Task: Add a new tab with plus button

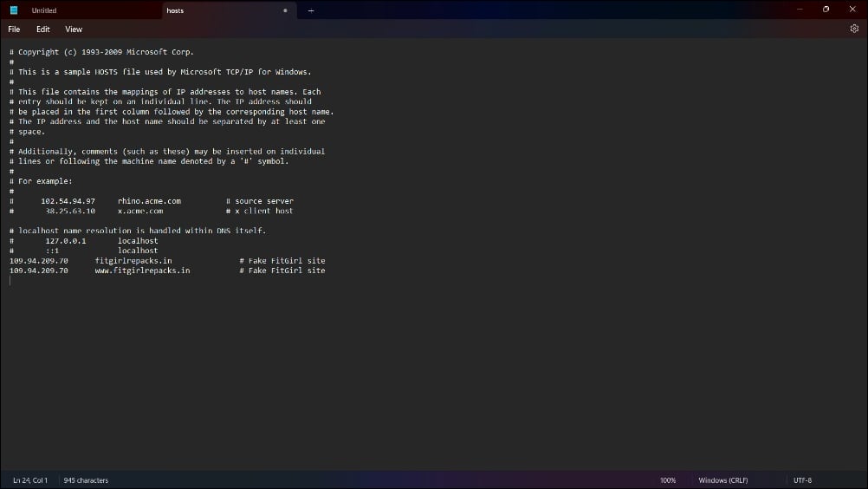Action: pos(311,10)
